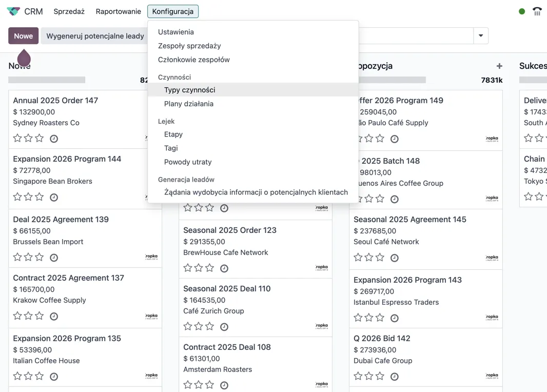Image resolution: width=547 pixels, height=392 pixels.
Task: Click the Propozycja column header
Action: pyautogui.click(x=376, y=66)
